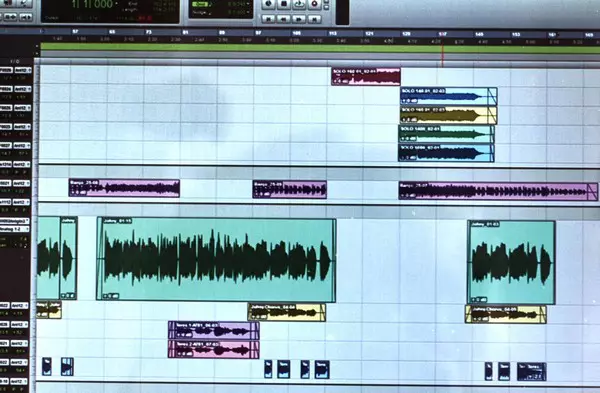Click the Record enable transport button
The width and height of the screenshot is (600, 393).
tap(315, 5)
